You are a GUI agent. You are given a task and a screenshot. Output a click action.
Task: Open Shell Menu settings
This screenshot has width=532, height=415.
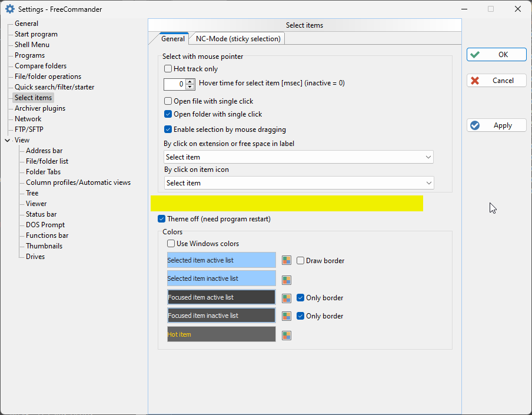(32, 45)
